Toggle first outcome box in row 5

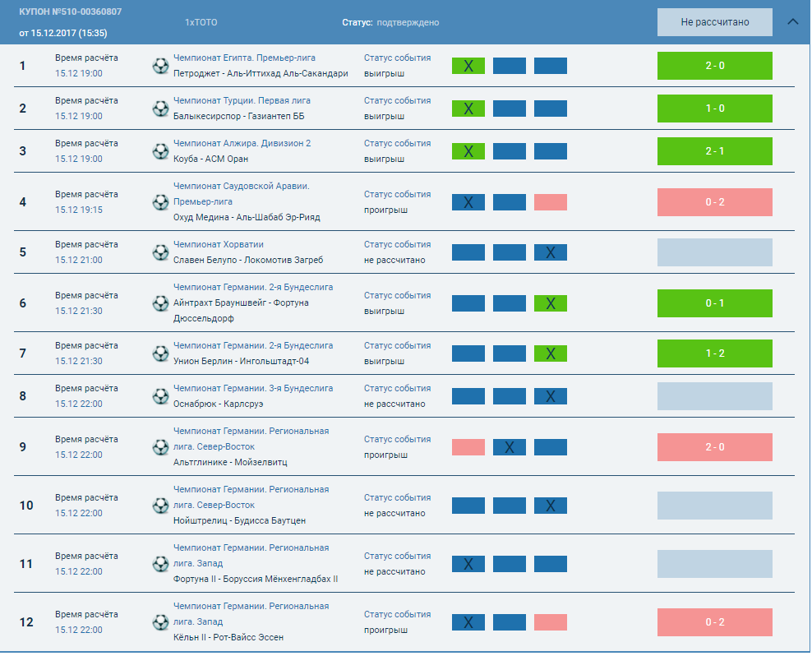468,252
